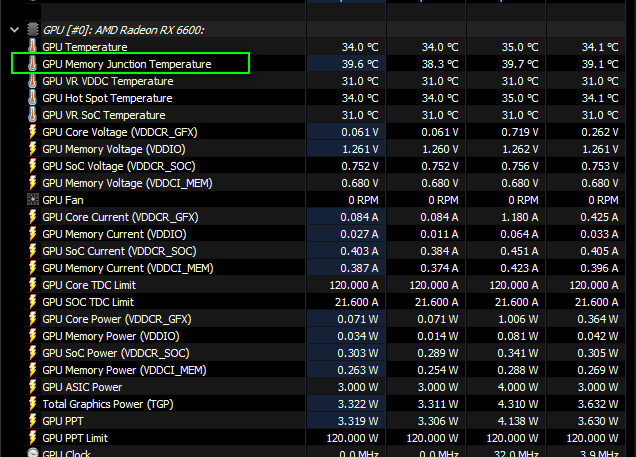Click the 0.719 V core voltage maximum value
Image resolution: width=636 pixels, height=457 pixels.
tap(520, 132)
